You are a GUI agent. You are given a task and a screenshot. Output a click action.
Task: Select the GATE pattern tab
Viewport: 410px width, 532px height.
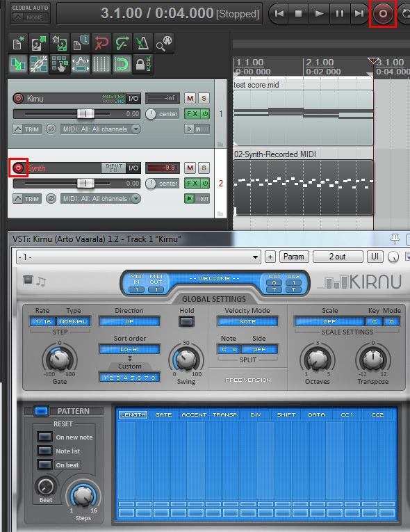tap(163, 414)
